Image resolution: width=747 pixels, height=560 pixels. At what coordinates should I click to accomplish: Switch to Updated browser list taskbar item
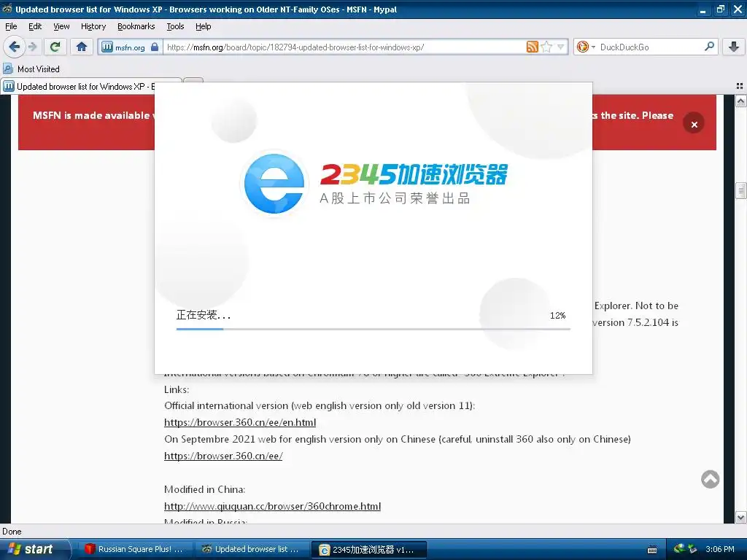click(252, 549)
